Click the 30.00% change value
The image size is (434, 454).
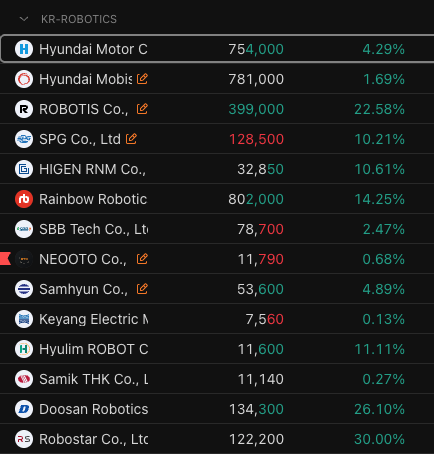tap(379, 439)
